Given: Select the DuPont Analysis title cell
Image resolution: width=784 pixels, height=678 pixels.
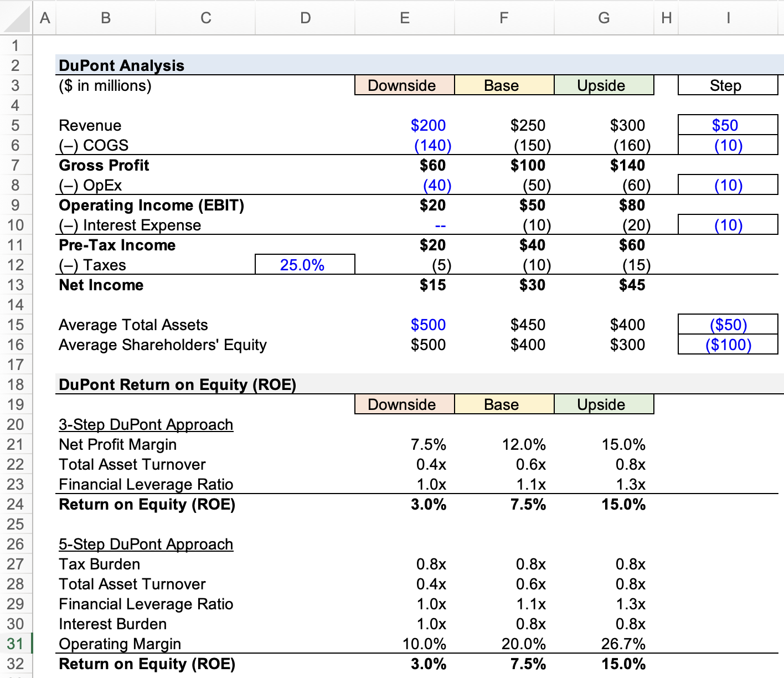Looking at the screenshot, I should (122, 65).
